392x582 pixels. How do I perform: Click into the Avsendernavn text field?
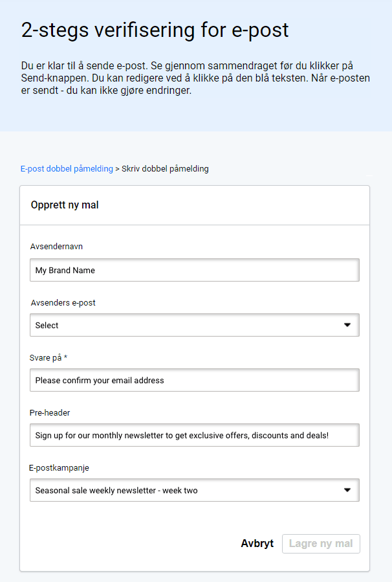(x=194, y=270)
